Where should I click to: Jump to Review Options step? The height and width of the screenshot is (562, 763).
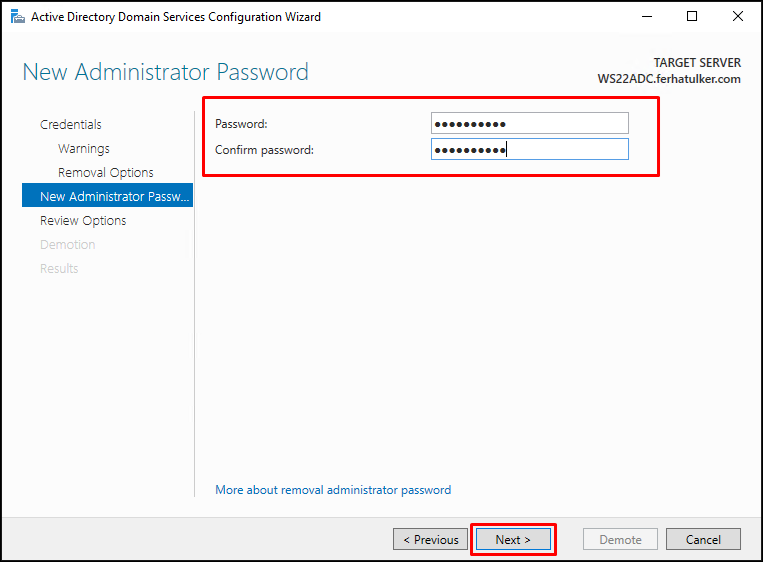click(x=83, y=220)
